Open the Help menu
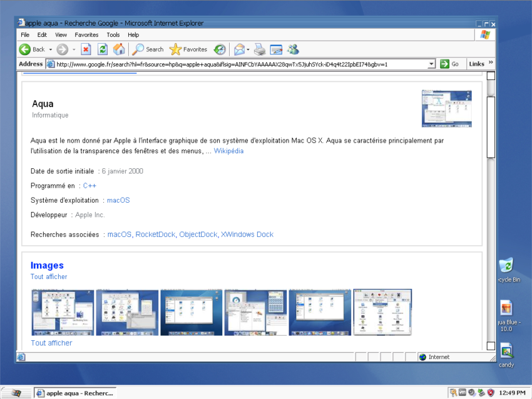Image resolution: width=532 pixels, height=399 pixels. (133, 34)
